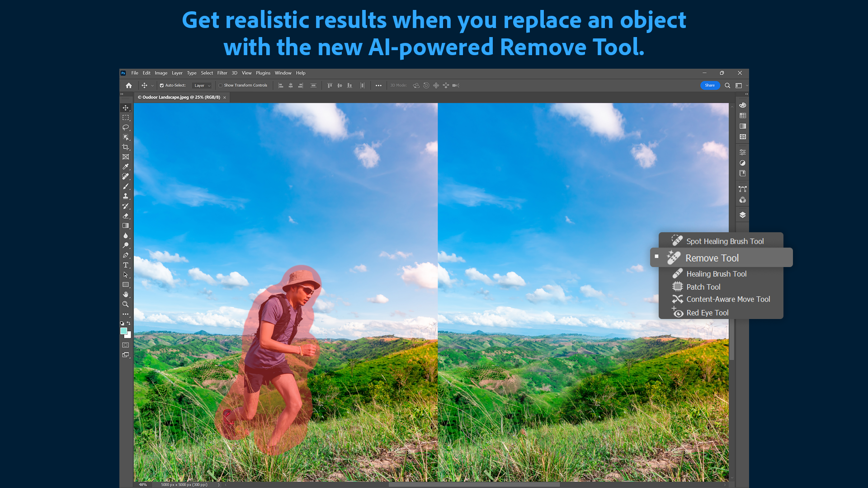Toggle the Hand tool

126,294
